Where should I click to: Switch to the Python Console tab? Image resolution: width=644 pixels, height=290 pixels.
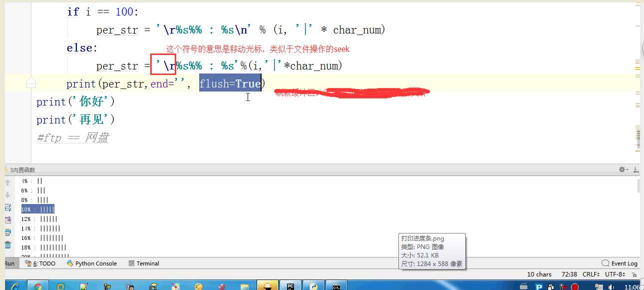[92, 263]
